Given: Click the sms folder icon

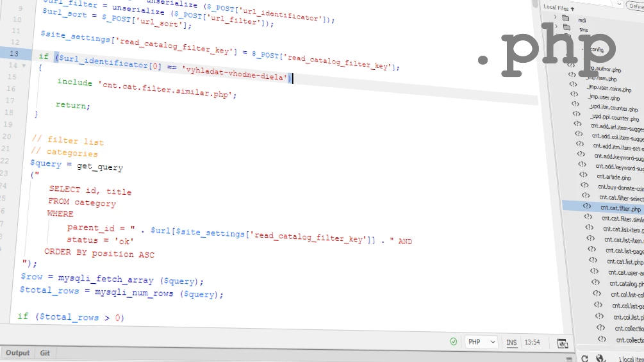Looking at the screenshot, I should [x=567, y=28].
